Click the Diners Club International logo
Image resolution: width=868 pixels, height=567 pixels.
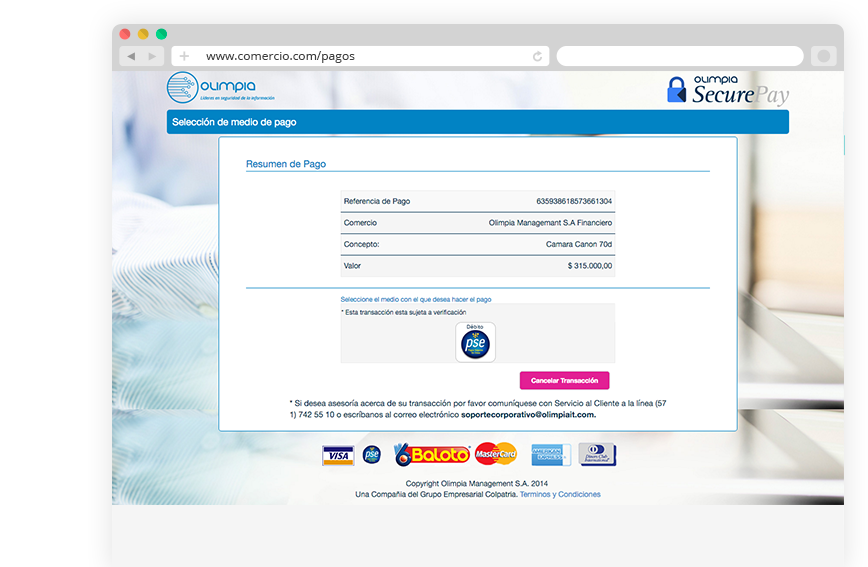[597, 455]
